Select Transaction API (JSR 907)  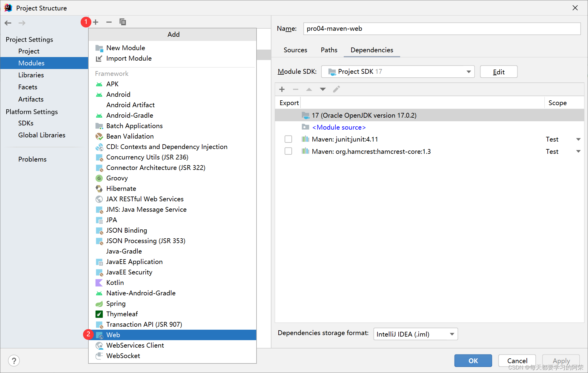pos(173,324)
